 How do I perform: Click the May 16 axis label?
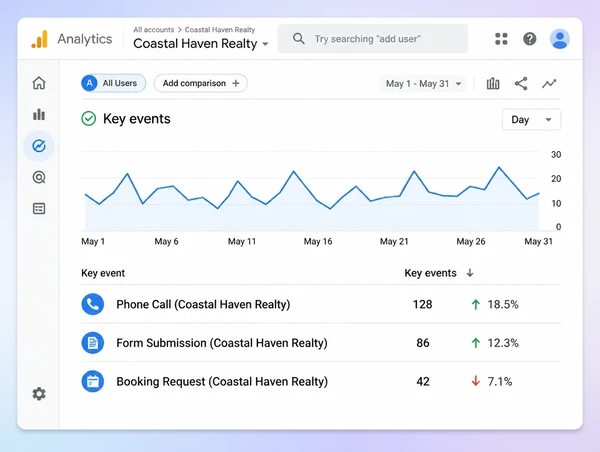tap(318, 241)
